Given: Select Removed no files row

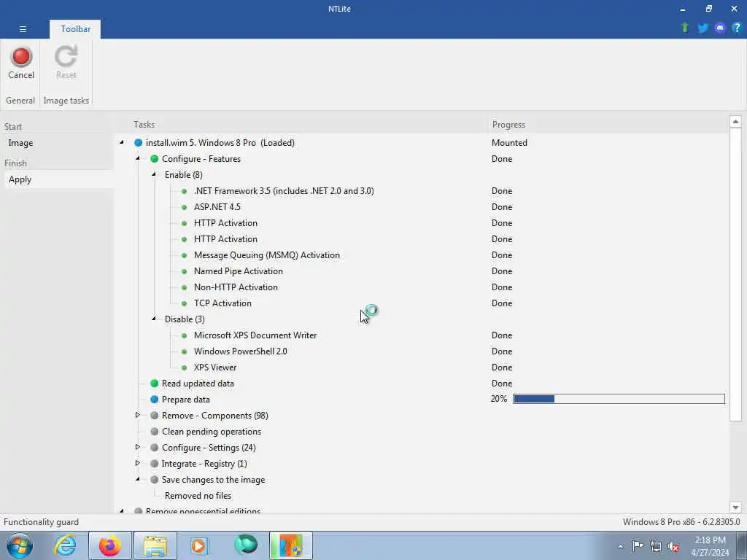Looking at the screenshot, I should (198, 496).
